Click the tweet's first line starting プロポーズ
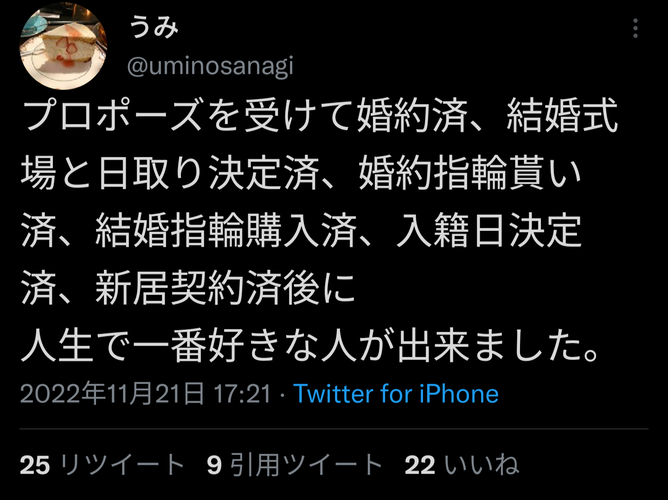This screenshot has height=500, width=668. tap(320, 115)
